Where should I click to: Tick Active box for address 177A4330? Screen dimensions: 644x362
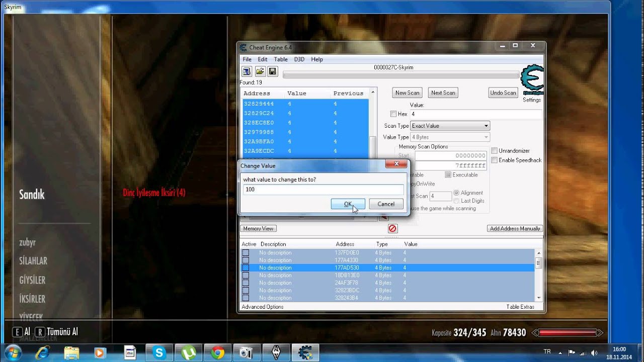click(246, 260)
